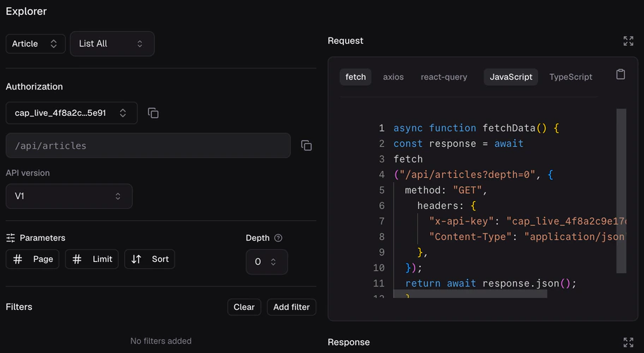Viewport: 644px width, 353px height.
Task: Open the API version V1 dropdown
Action: pyautogui.click(x=69, y=196)
